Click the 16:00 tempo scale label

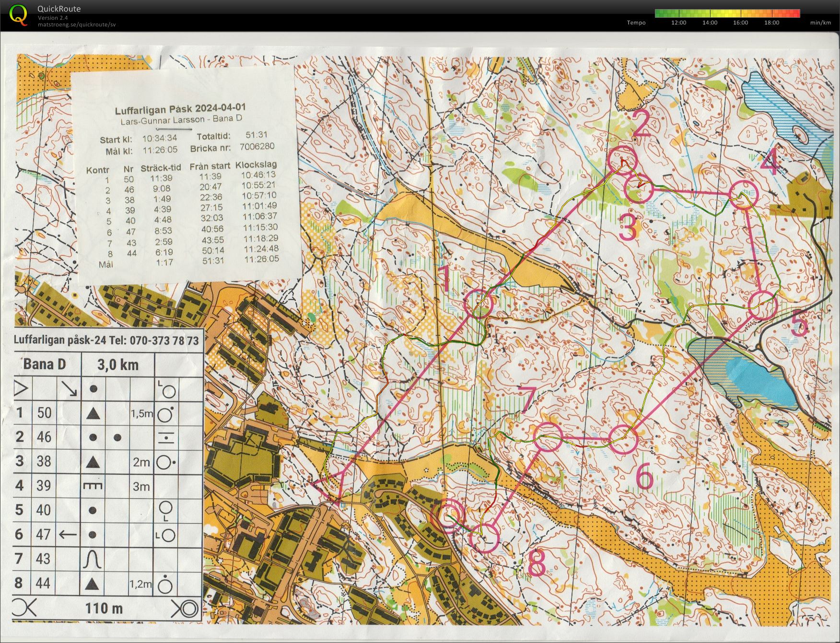pyautogui.click(x=740, y=23)
